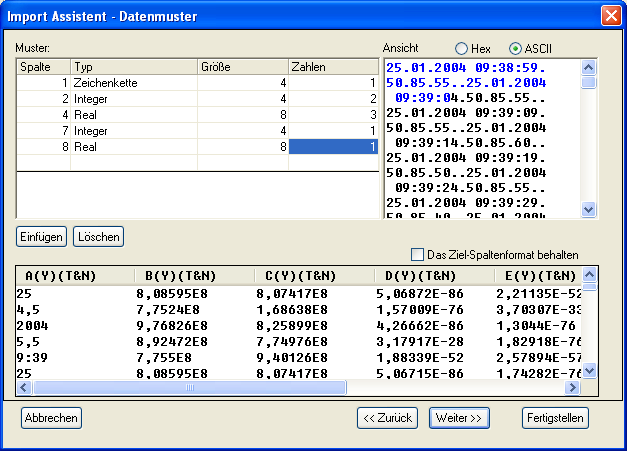Click the Größe column header
This screenshot has height=451, width=627.
tap(243, 67)
